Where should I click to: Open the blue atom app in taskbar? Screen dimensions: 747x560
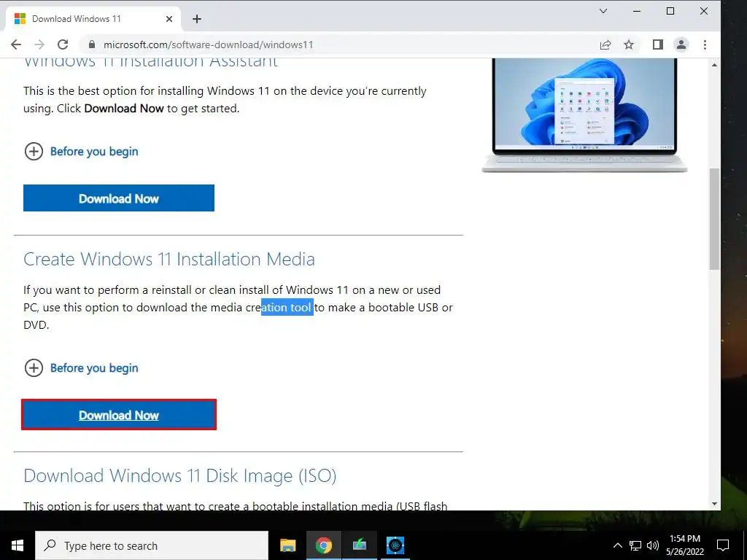pyautogui.click(x=395, y=545)
